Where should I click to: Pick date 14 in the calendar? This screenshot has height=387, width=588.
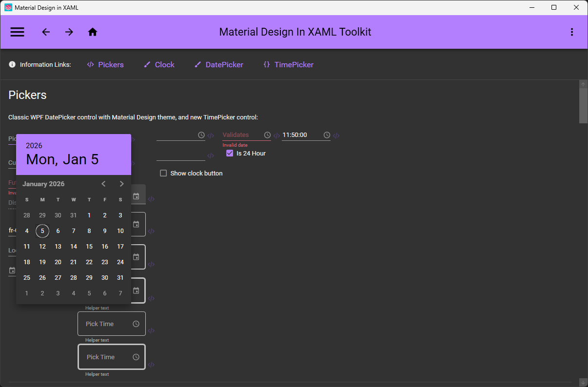click(74, 247)
